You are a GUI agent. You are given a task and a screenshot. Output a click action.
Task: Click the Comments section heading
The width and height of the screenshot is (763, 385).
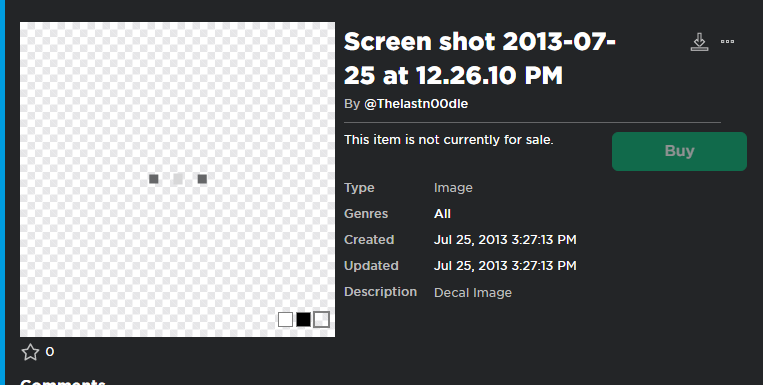[63, 382]
